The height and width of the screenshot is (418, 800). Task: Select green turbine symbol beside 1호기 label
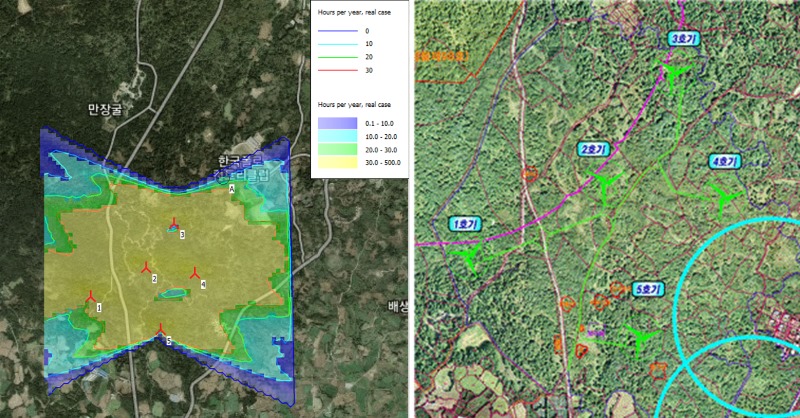[469, 257]
